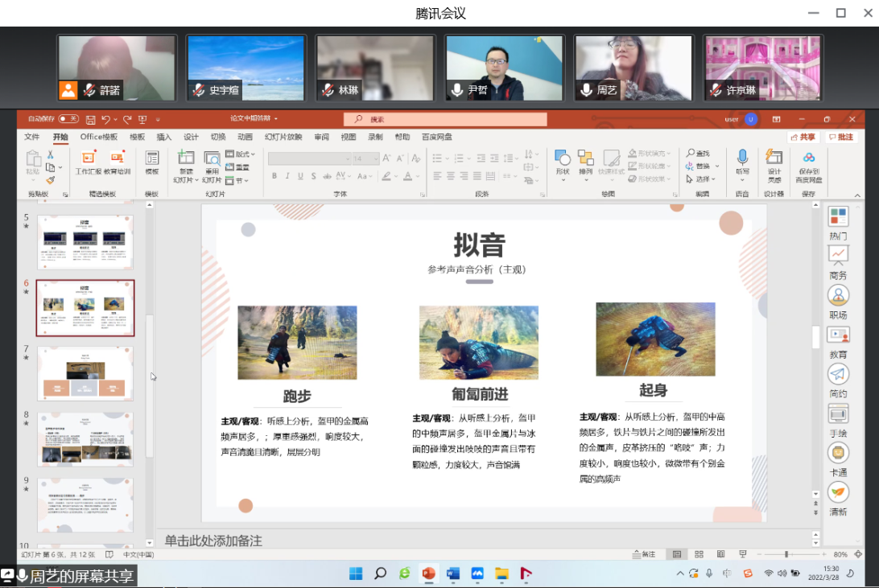Switch to slide sorter view in status bar
Viewport: 879px width, 588px height.
tap(699, 554)
